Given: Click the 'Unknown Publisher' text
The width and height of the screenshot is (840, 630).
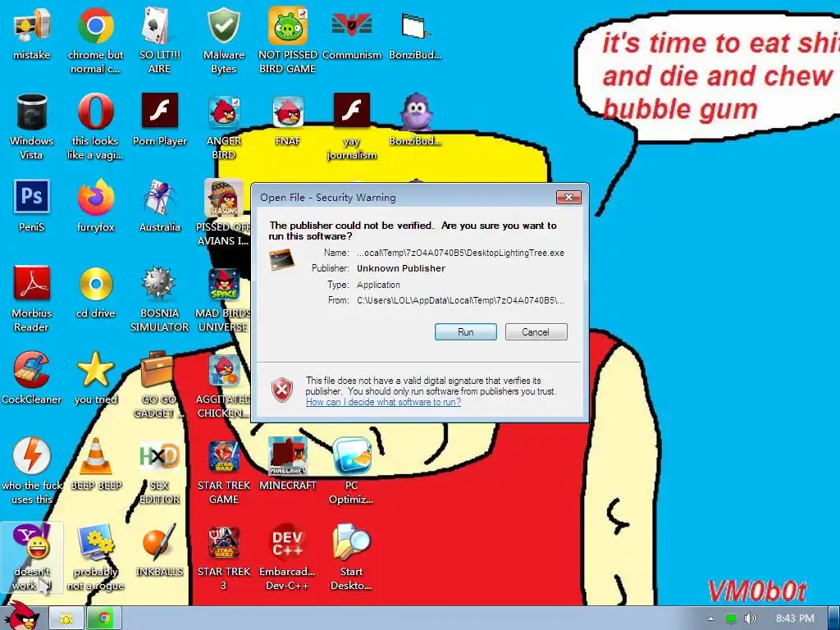Looking at the screenshot, I should pos(400,268).
